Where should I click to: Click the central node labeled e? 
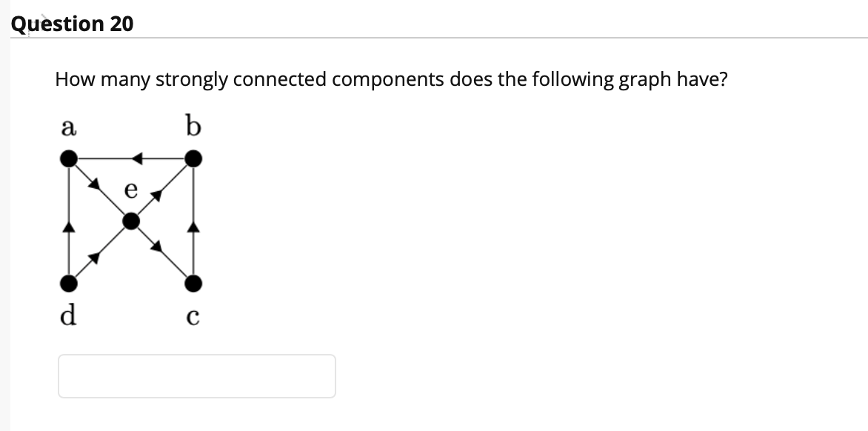(132, 220)
